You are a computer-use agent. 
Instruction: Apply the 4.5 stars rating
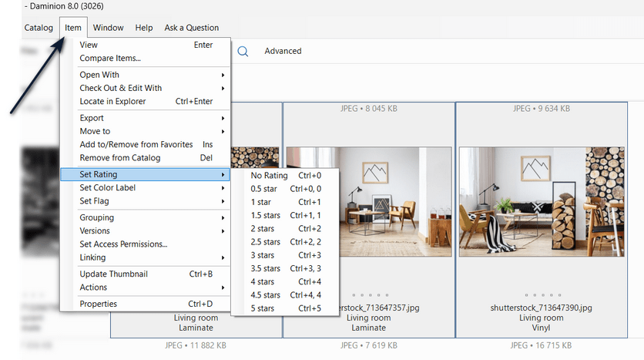pos(266,295)
